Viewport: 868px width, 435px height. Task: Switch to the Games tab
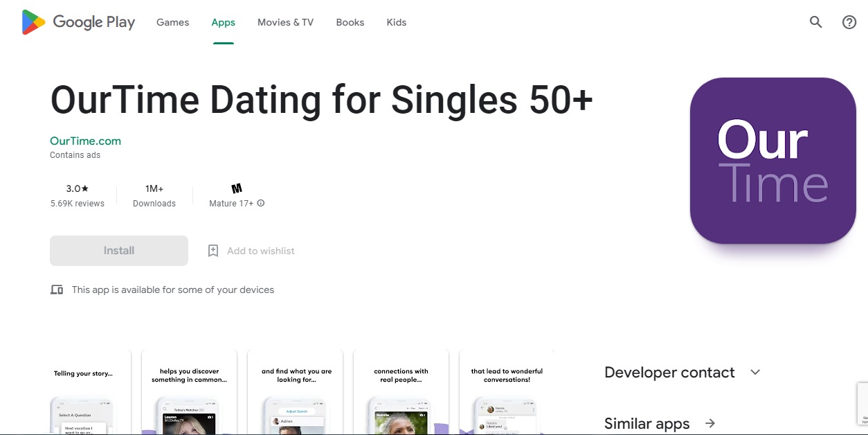coord(172,22)
